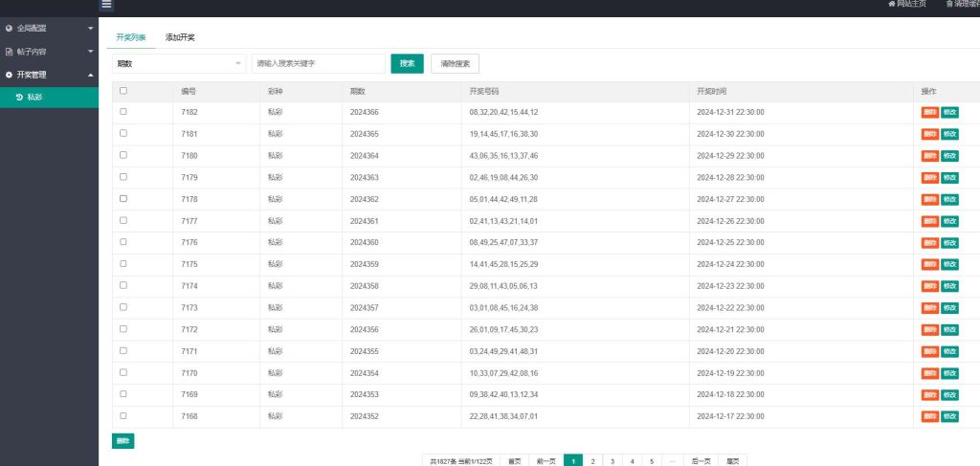Select the checkbox for row 7168
Viewport: 980px width, 466px height.
pyautogui.click(x=123, y=416)
